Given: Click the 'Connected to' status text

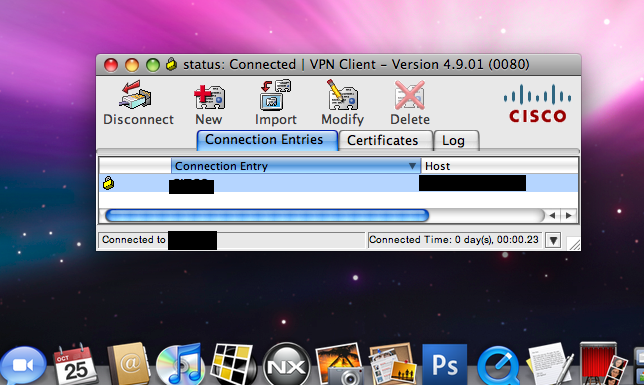Looking at the screenshot, I should 134,240.
